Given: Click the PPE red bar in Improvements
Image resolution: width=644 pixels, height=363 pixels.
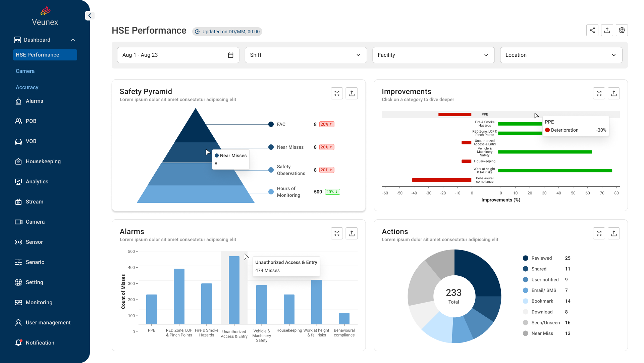Looking at the screenshot, I should pos(455,115).
